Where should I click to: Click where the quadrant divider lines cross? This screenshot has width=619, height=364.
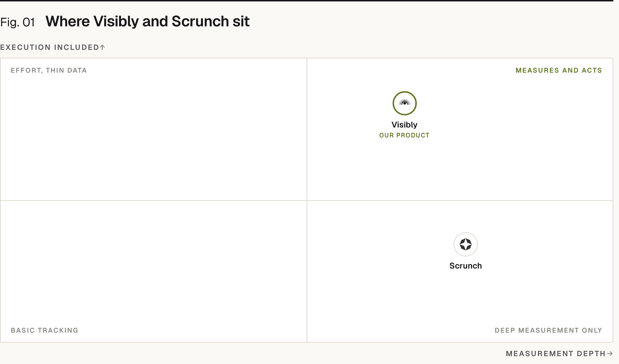point(307,201)
